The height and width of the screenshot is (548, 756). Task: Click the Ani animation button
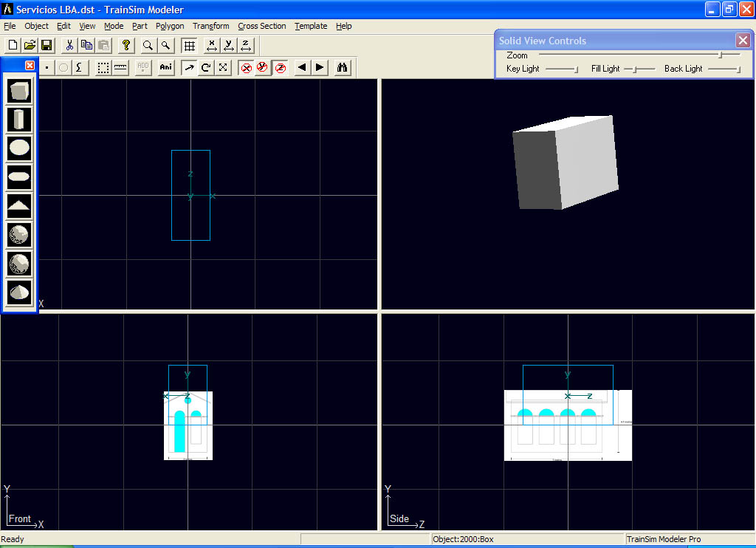(165, 68)
